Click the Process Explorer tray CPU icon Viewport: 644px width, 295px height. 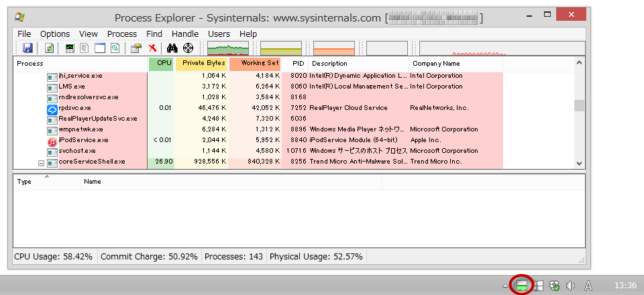522,285
